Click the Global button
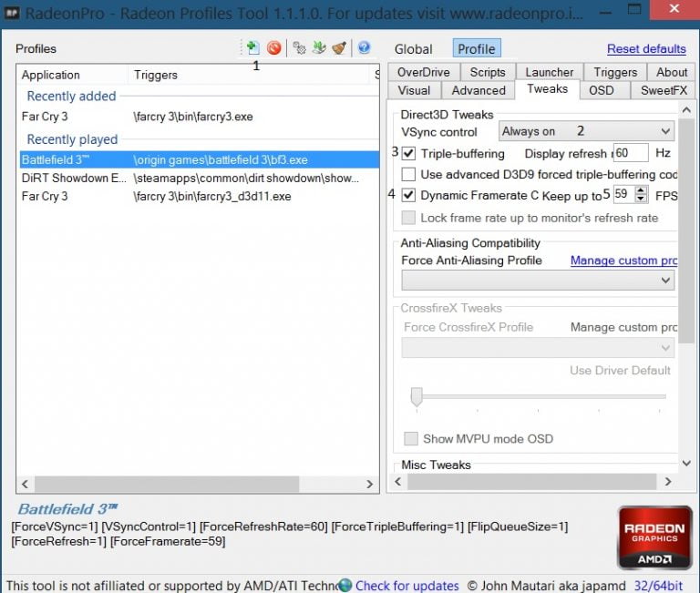The height and width of the screenshot is (593, 700). (x=413, y=48)
